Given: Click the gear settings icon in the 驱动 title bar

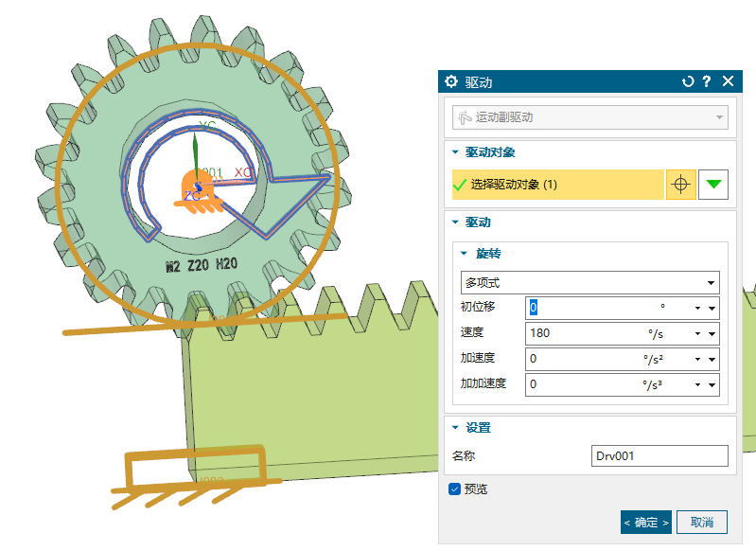Looking at the screenshot, I should pyautogui.click(x=451, y=82).
